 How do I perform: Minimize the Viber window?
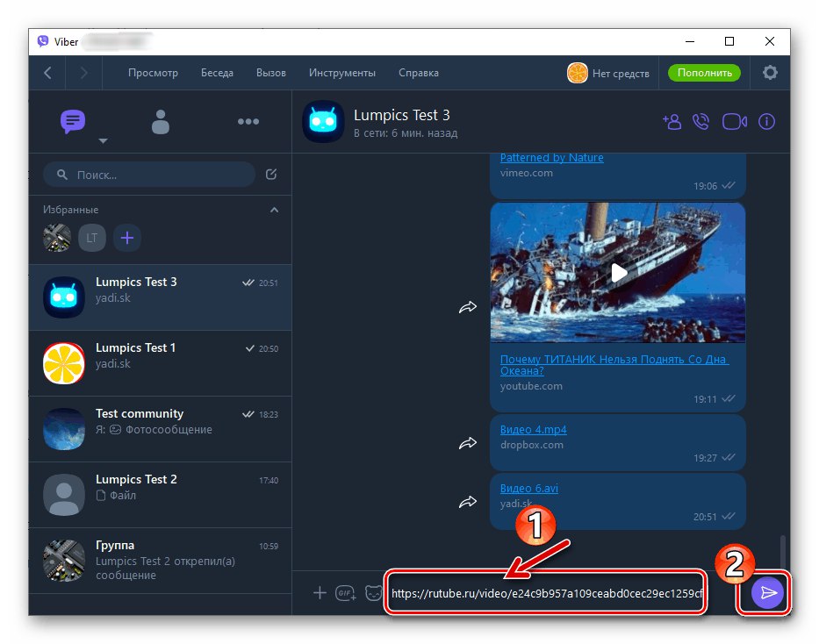(690, 42)
